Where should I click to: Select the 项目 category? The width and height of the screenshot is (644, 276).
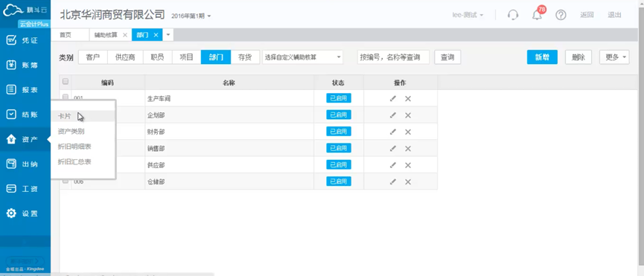tap(186, 57)
